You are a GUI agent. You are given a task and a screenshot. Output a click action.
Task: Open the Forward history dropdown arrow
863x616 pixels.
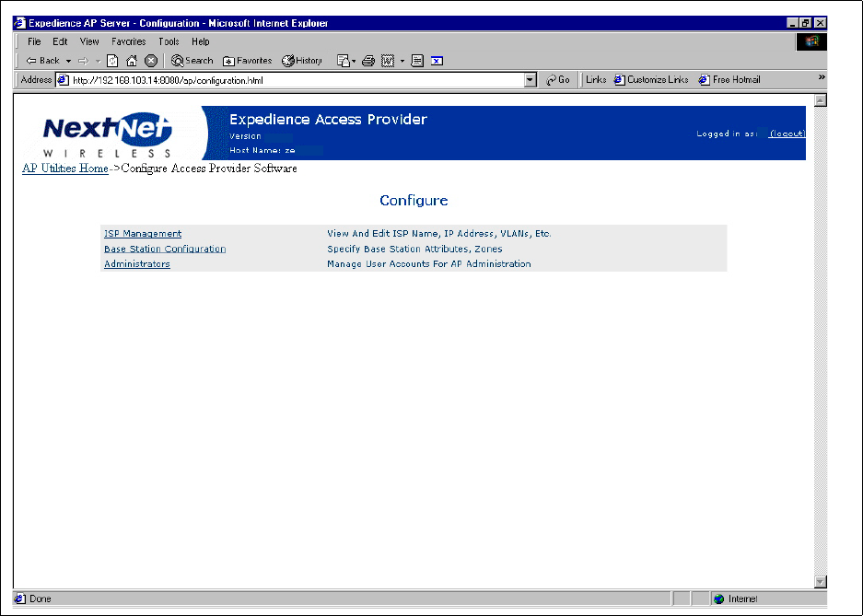pos(98,61)
